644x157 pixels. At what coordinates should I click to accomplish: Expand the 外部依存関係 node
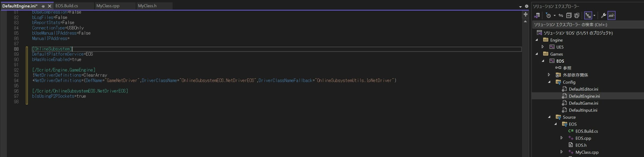tap(549, 75)
